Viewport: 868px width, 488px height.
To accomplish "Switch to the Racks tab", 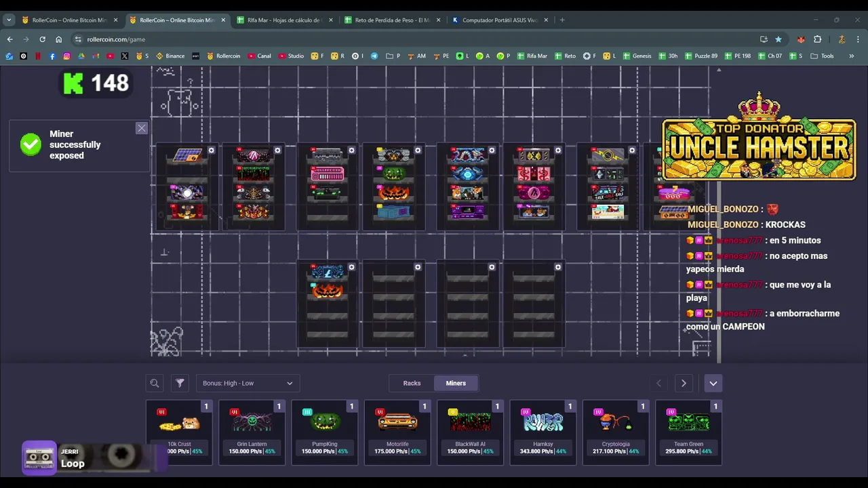I will 412,383.
